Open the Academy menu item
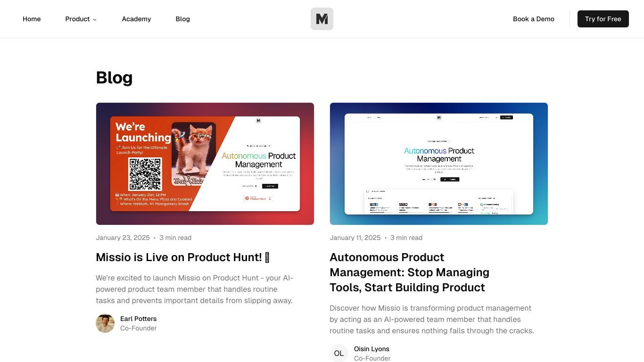The width and height of the screenshot is (644, 362). (136, 19)
